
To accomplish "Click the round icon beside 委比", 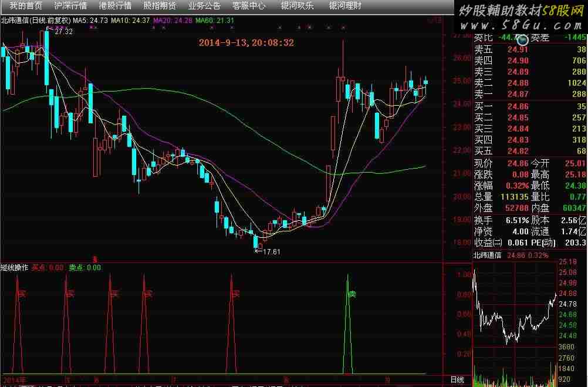I will 522,39.
